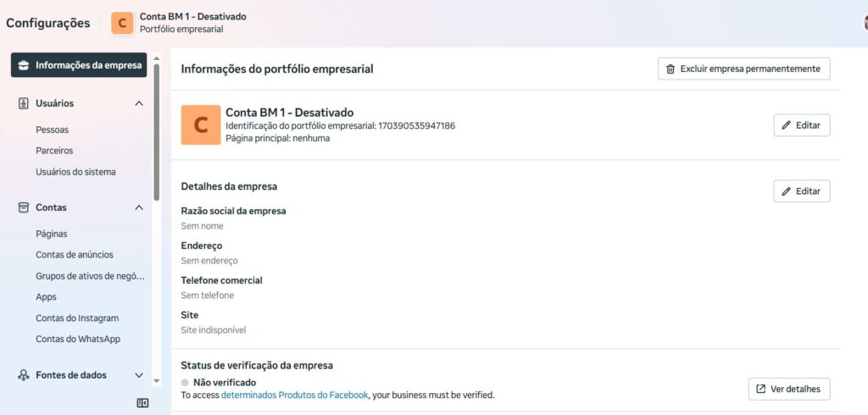The width and height of the screenshot is (868, 415).
Task: Select Contas de anúncios menu item
Action: click(74, 254)
